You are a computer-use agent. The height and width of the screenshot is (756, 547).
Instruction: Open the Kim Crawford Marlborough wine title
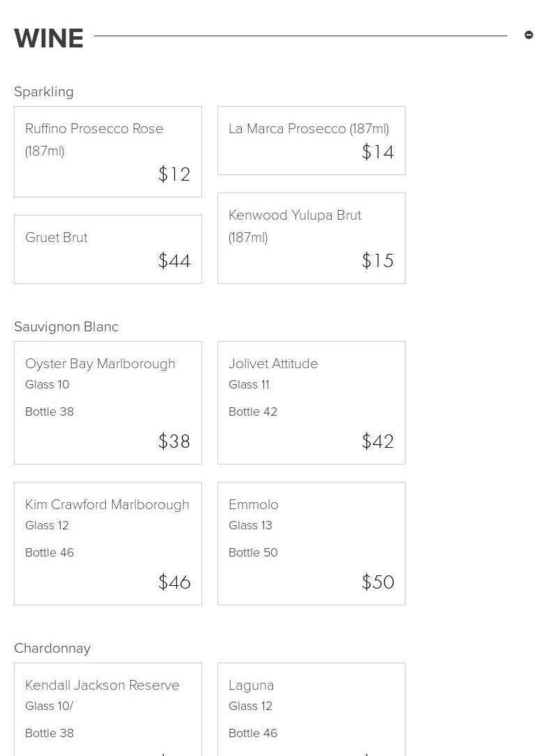107,505
